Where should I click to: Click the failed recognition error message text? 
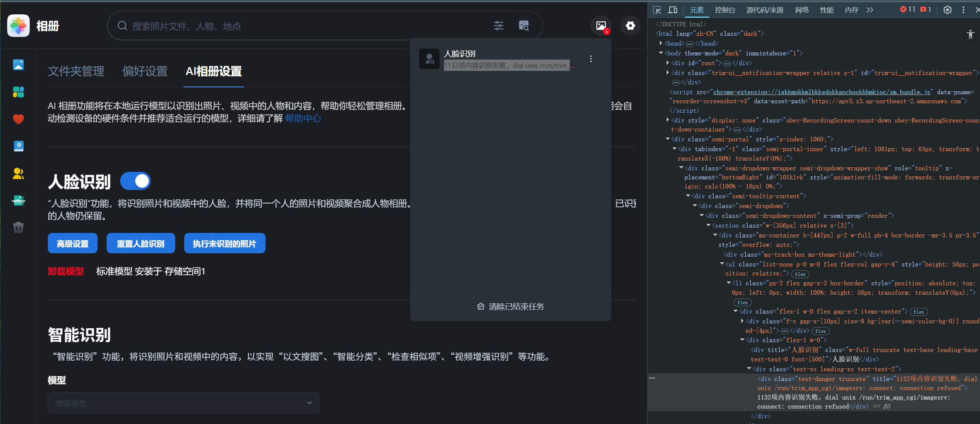pos(509,66)
